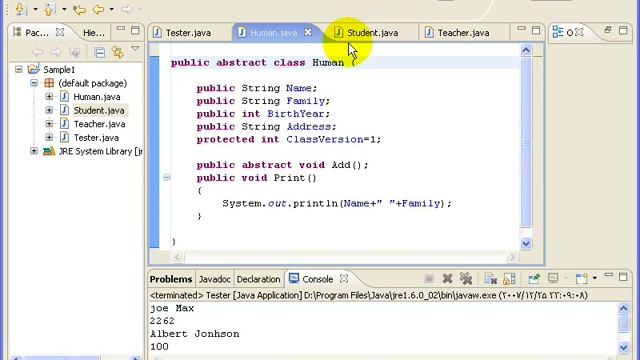Expand Human.java tree node
The width and height of the screenshot is (640, 360).
[49, 97]
